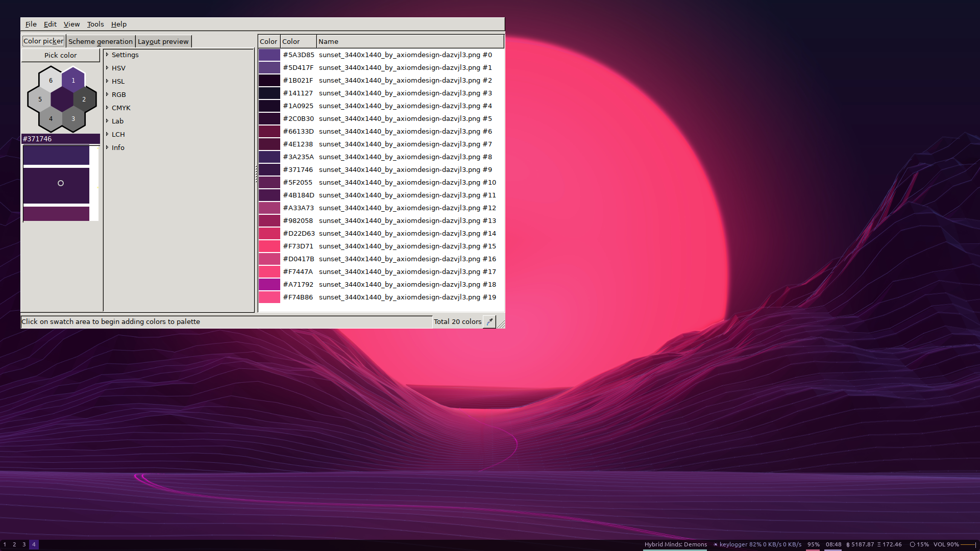Open the Tools menu
This screenshot has height=551, width=980.
click(95, 24)
